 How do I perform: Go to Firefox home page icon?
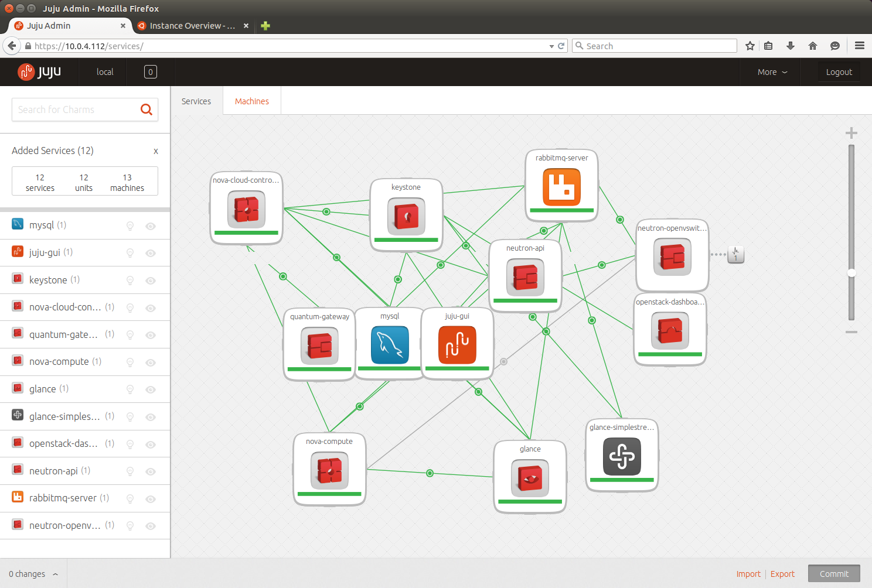[813, 46]
